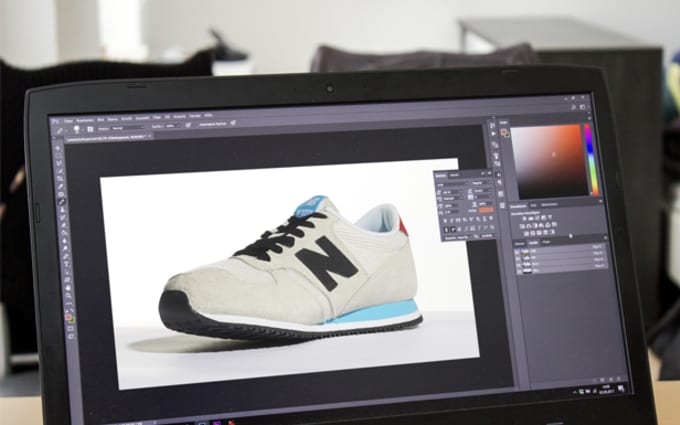
Task: Select the Hand tool in the toolbox
Action: point(68,288)
